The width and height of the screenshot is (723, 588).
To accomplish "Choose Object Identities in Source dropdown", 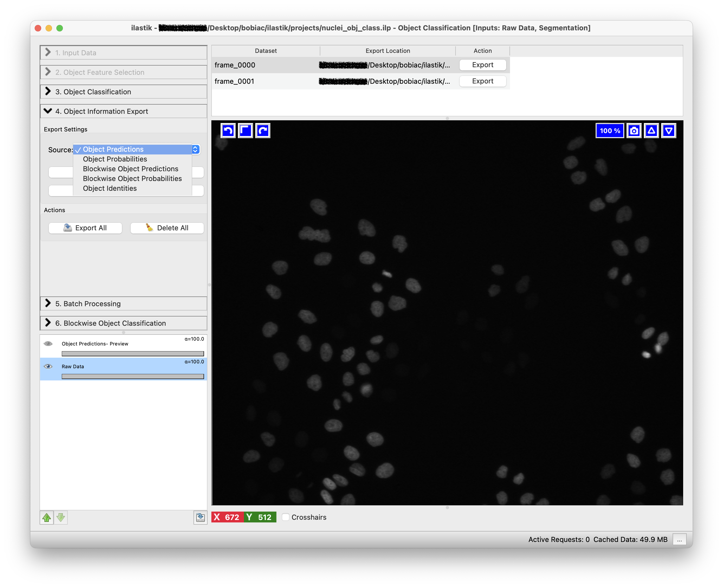I will tap(110, 188).
